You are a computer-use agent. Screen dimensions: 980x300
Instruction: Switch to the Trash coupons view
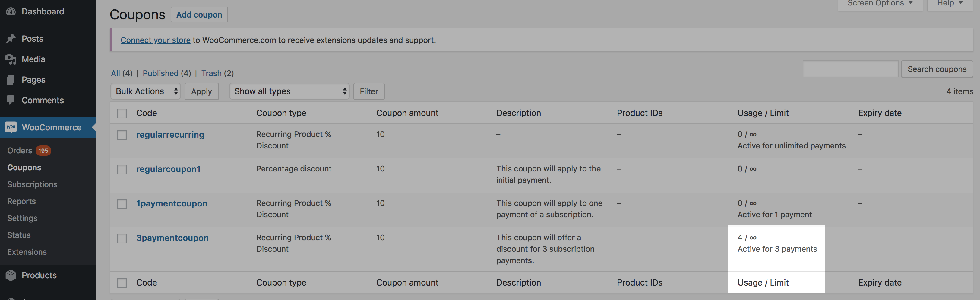point(211,73)
